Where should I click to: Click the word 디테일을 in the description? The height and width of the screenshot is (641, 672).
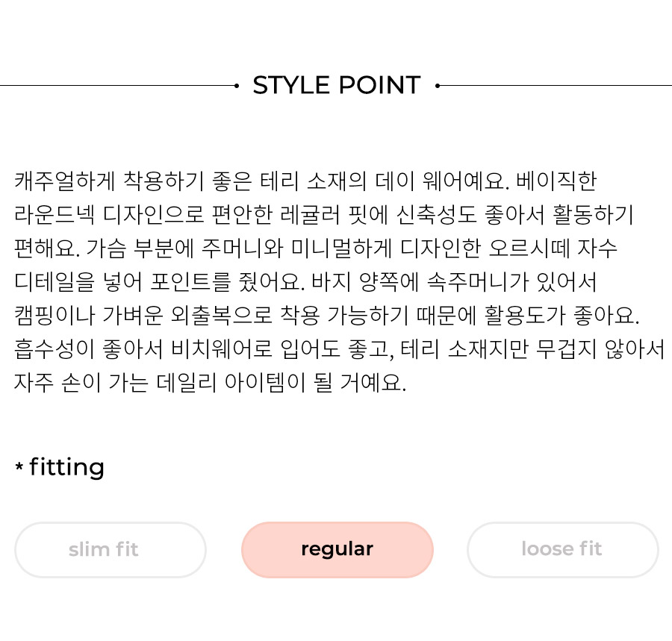tap(55, 282)
